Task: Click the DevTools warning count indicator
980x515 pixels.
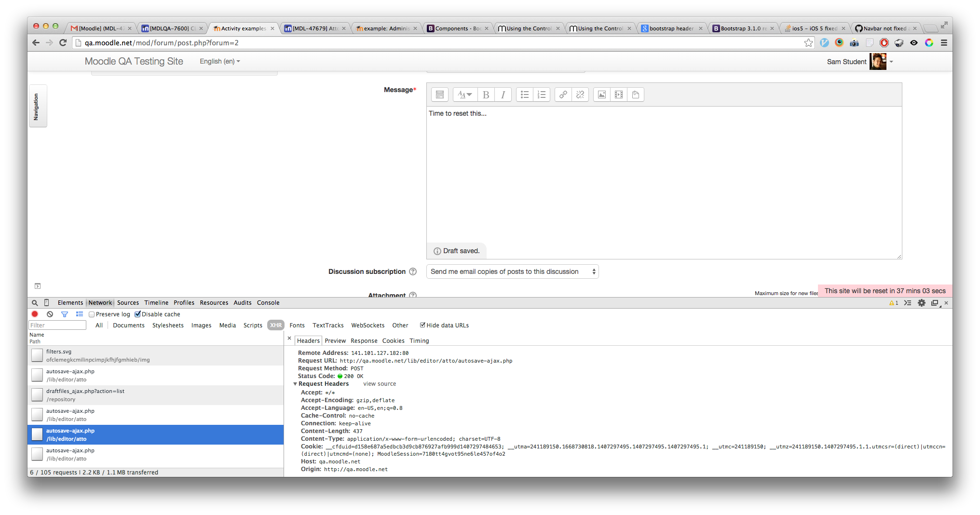Action: click(x=894, y=303)
